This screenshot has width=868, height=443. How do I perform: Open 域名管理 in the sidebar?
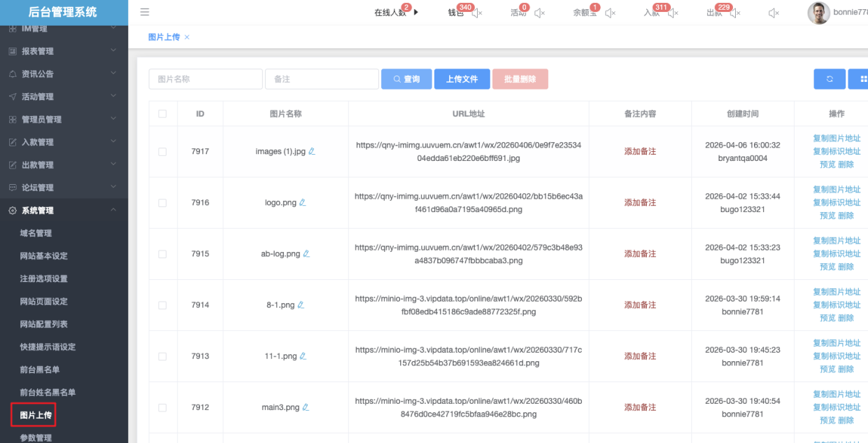coord(36,233)
